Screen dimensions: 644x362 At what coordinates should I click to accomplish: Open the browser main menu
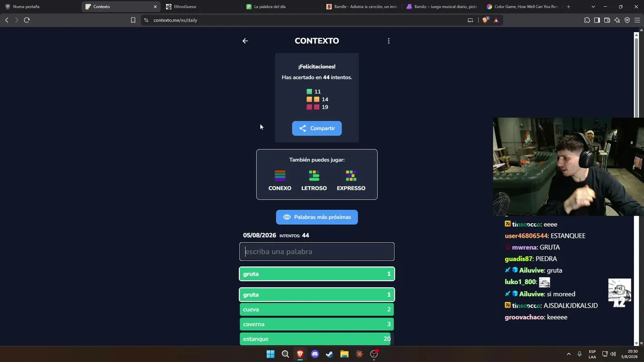637,20
